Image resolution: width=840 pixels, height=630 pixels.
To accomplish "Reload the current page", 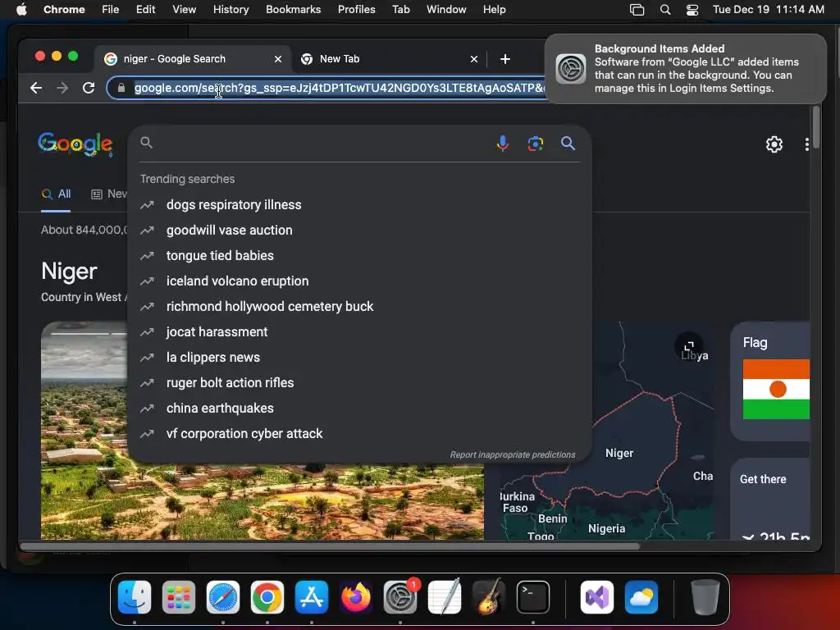I will [89, 88].
